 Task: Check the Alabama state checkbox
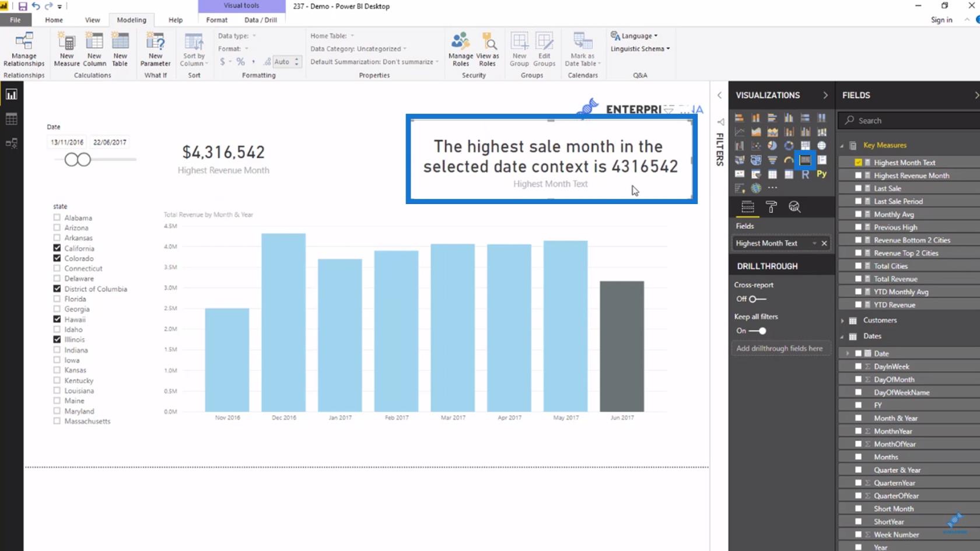pos(57,217)
